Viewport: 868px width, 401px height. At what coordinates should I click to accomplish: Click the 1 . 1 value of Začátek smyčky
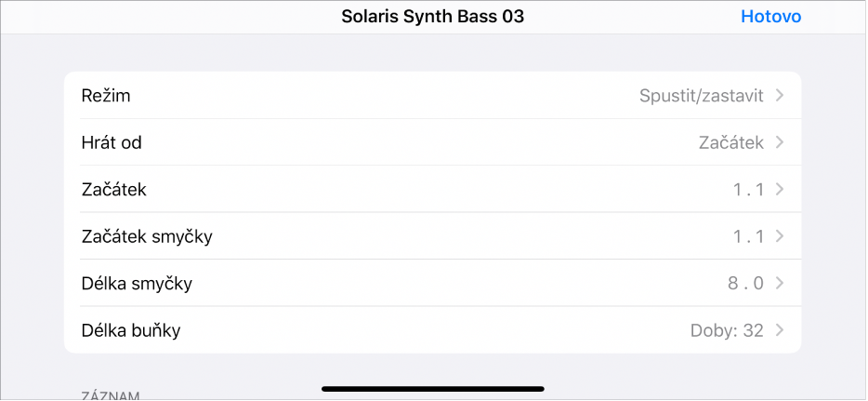click(x=747, y=236)
